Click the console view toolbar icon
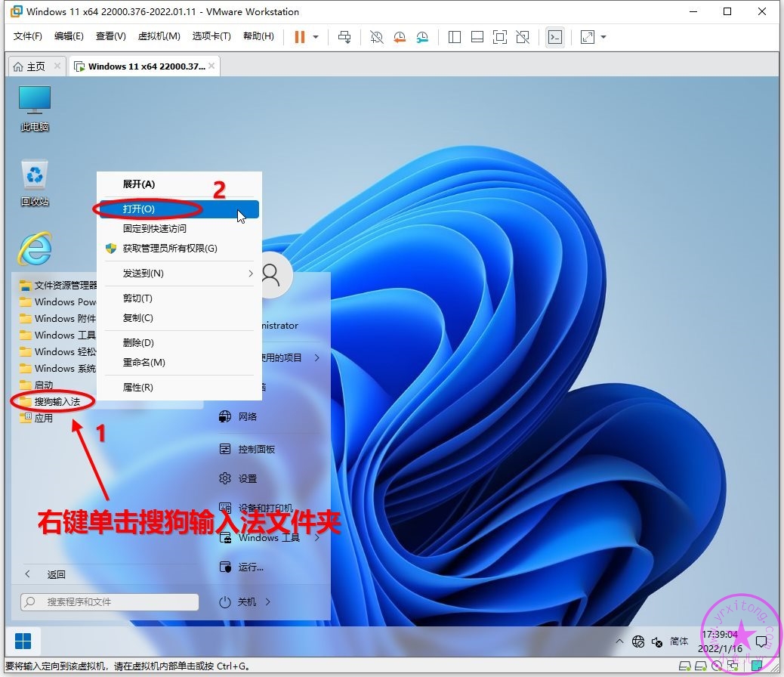 click(x=555, y=37)
